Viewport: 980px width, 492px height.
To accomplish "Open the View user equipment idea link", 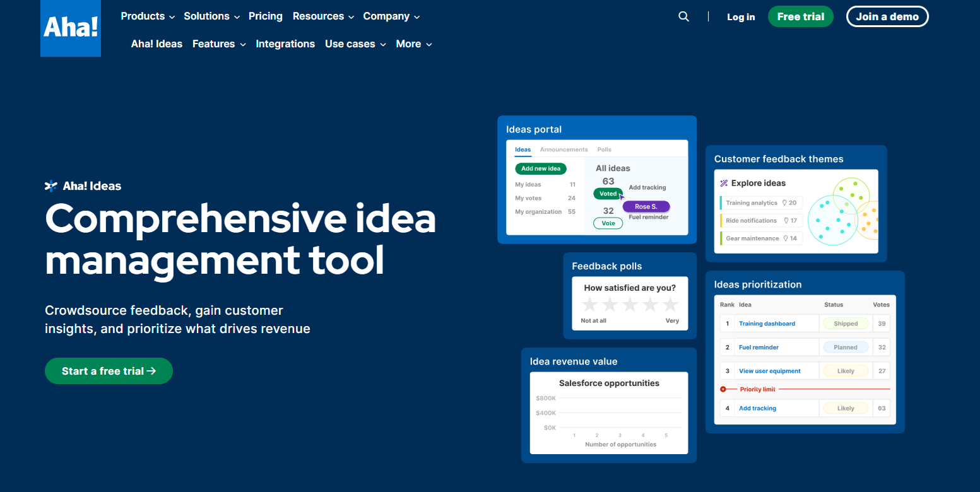I will (770, 372).
